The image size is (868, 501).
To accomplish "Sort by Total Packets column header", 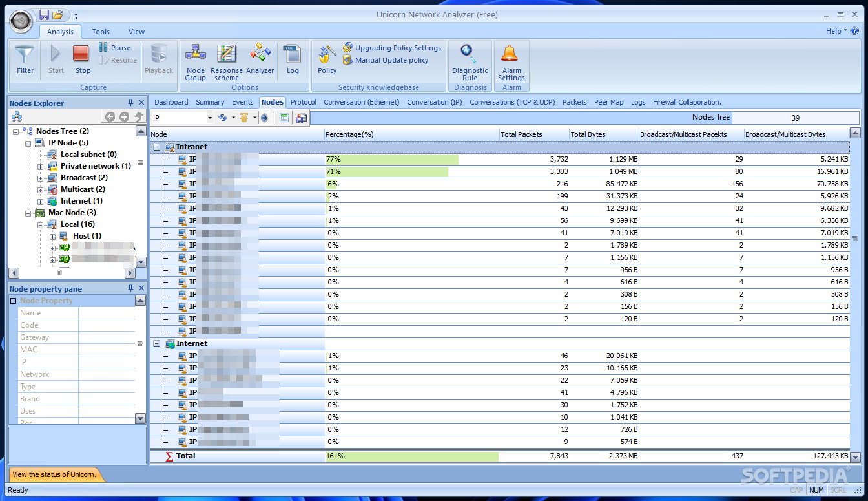I will coord(534,134).
